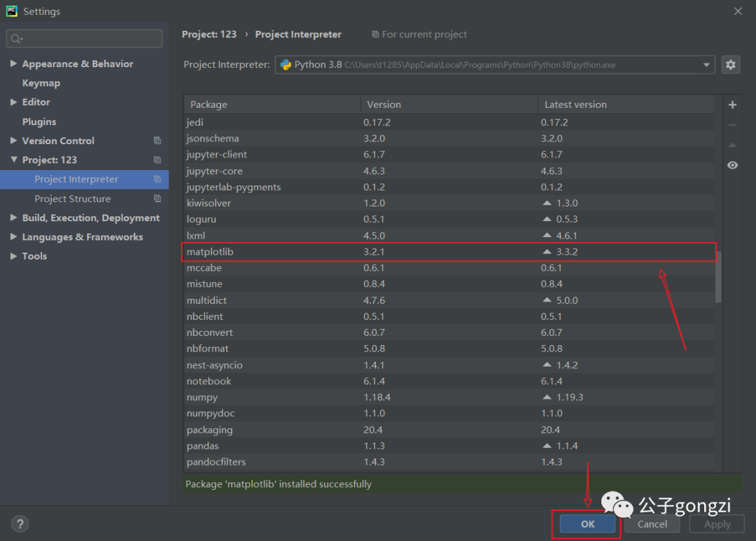The height and width of the screenshot is (541, 756).
Task: Click the upgrade arrow beside kiwisolver 1.3.0
Action: [547, 203]
